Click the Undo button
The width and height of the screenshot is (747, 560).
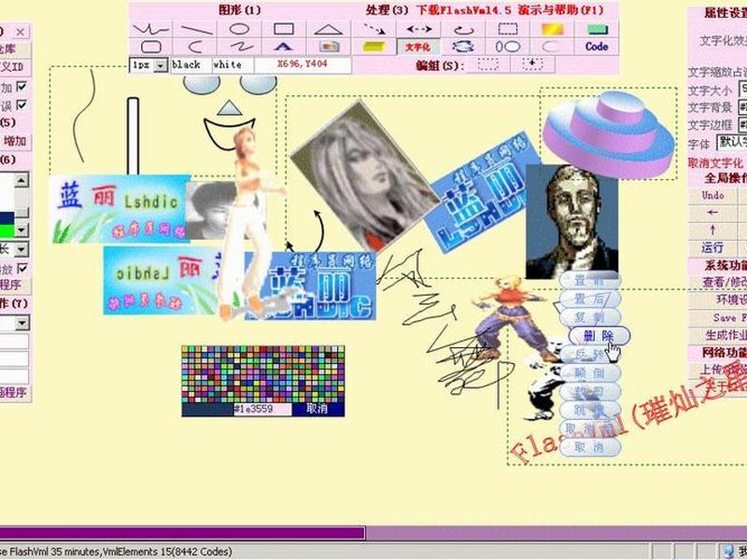tap(712, 195)
